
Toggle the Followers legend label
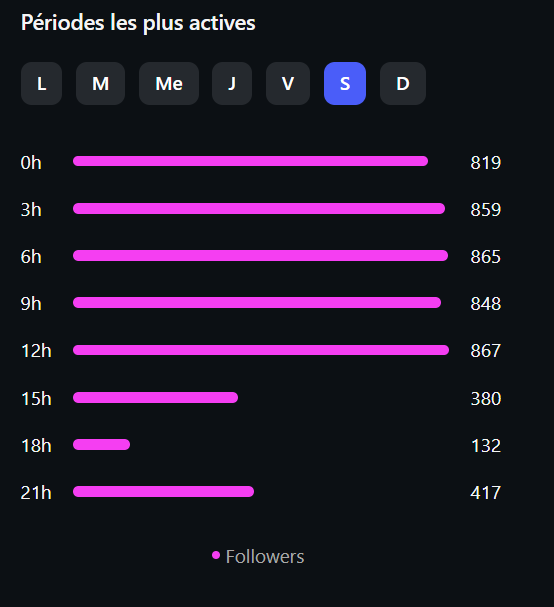265,557
